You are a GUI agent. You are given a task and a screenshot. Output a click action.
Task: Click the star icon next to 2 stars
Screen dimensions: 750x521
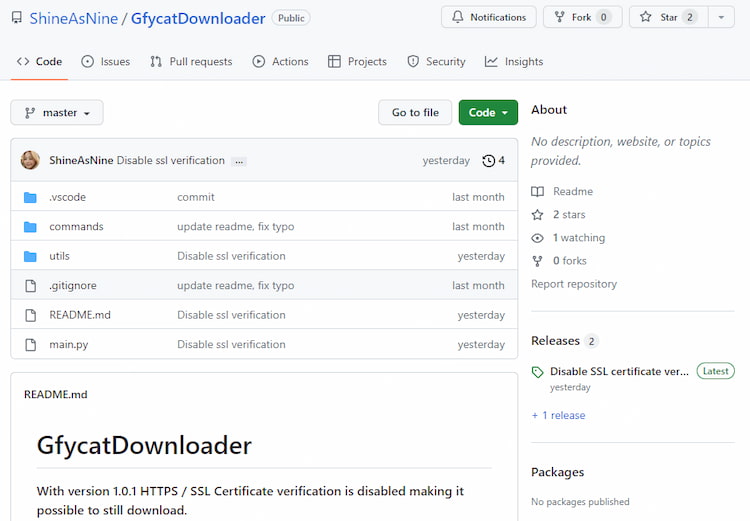pos(537,215)
